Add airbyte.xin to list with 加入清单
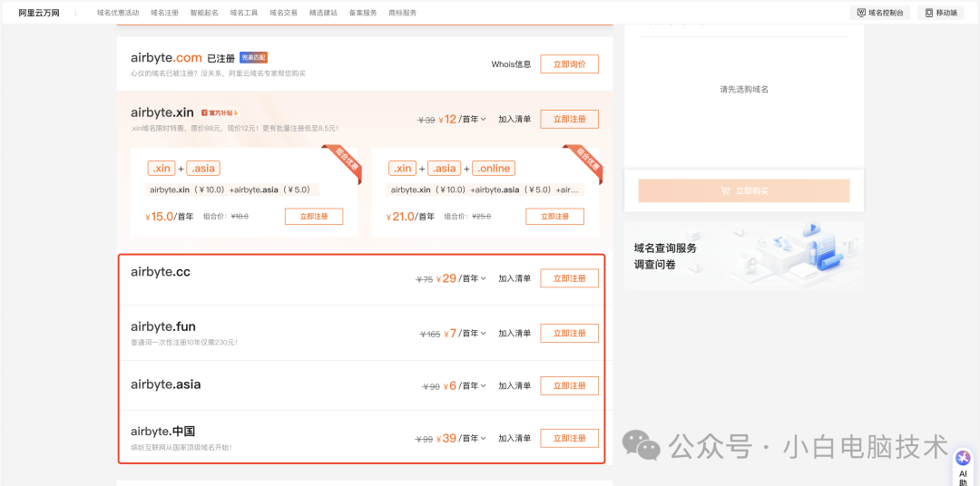The height and width of the screenshot is (486, 980). [x=514, y=120]
